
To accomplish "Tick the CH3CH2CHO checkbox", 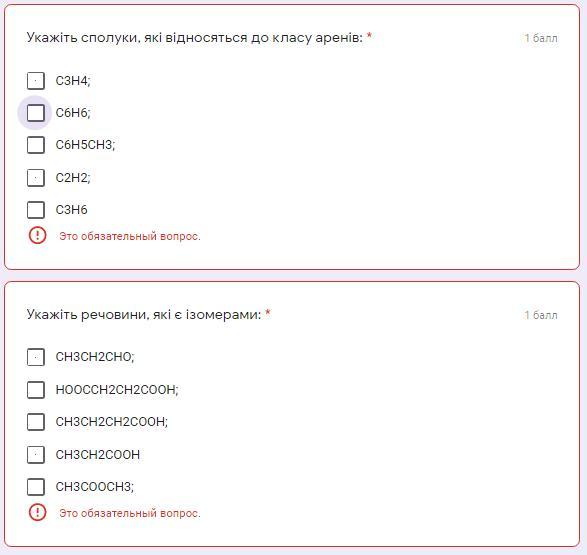I will (x=36, y=357).
